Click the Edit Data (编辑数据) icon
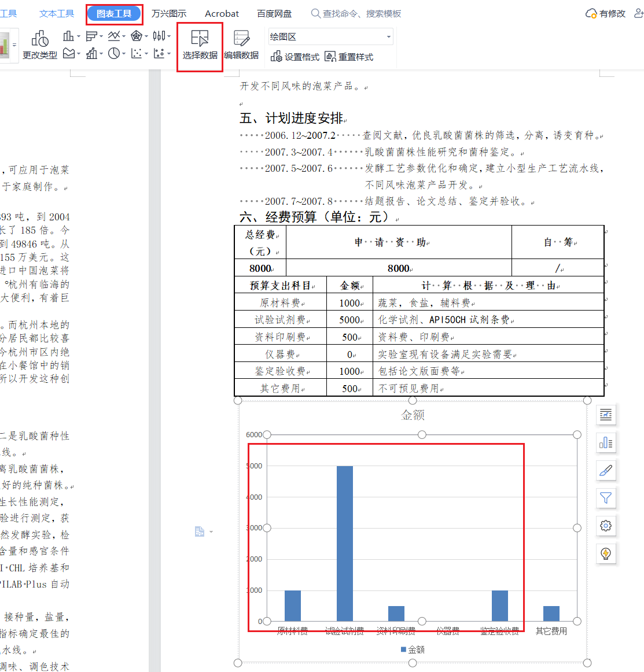Screen dimensions: 644x672 pyautogui.click(x=241, y=46)
